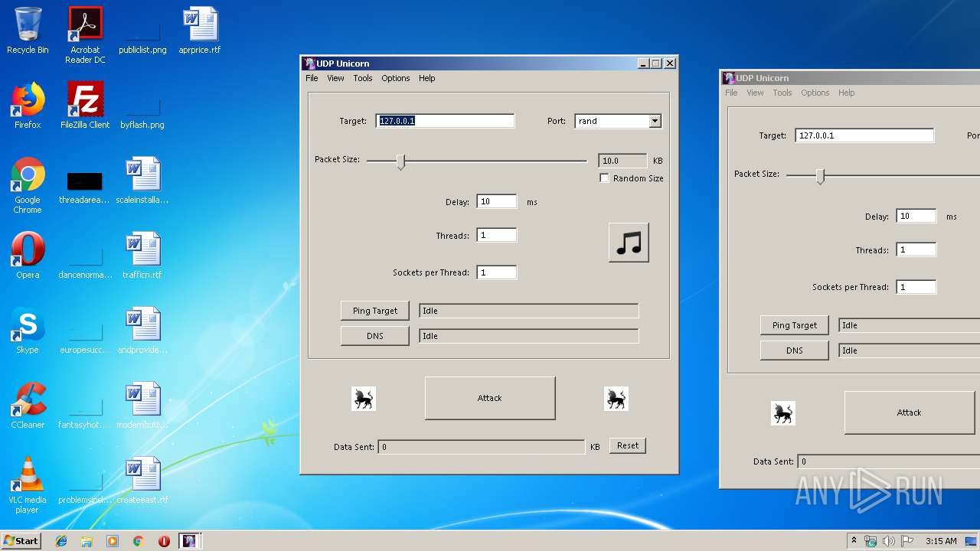Click the Sockets per Thread field in the front window

pyautogui.click(x=497, y=272)
